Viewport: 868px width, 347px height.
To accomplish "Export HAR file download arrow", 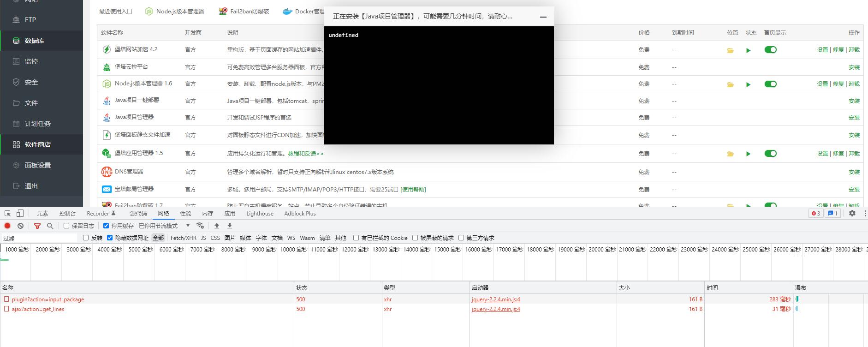I will tap(229, 226).
